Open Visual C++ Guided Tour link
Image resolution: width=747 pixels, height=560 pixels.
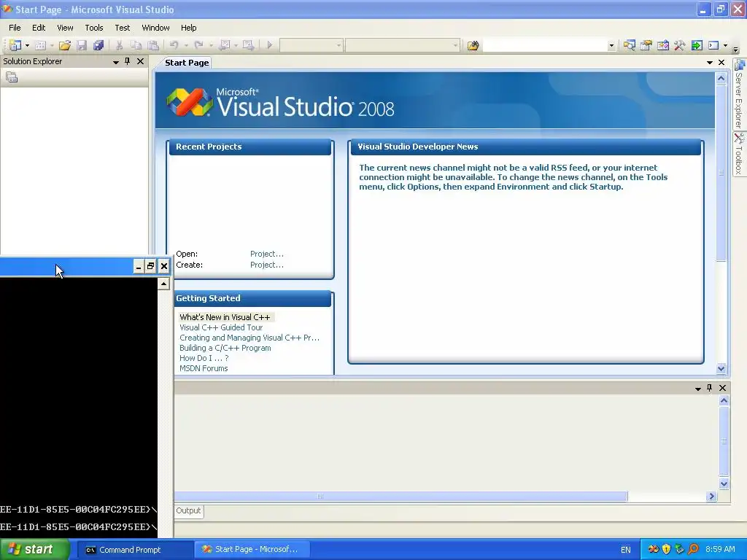[x=221, y=327]
